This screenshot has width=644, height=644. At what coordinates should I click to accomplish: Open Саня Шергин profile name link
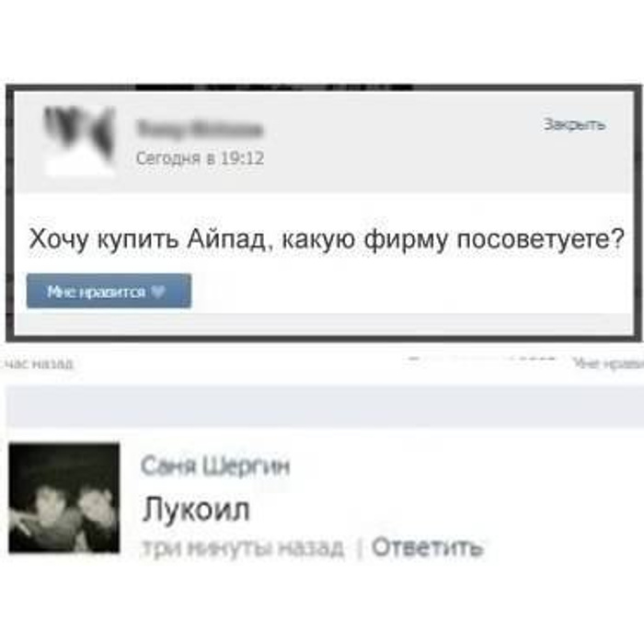point(215,466)
